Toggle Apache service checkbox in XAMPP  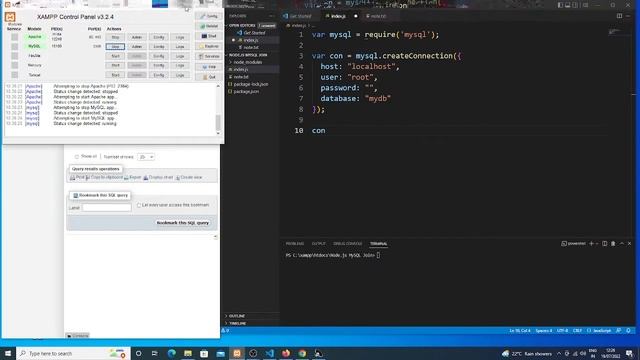point(14,37)
